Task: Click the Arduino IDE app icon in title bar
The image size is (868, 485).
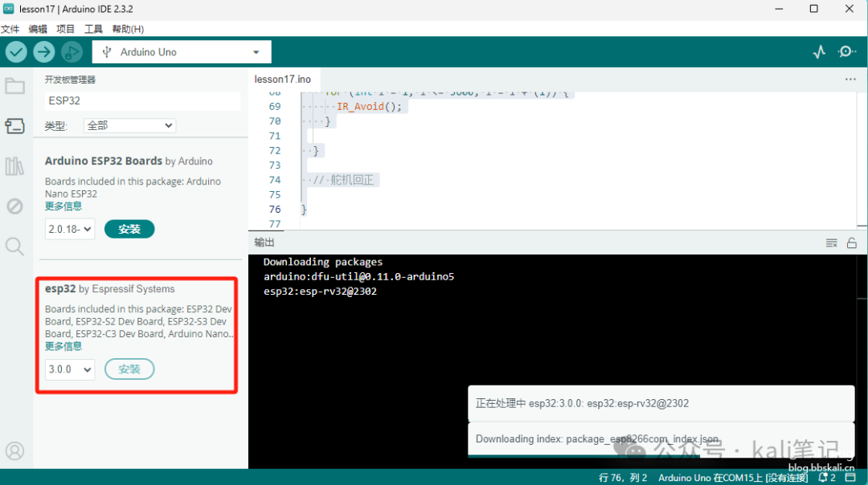Action: pos(8,9)
